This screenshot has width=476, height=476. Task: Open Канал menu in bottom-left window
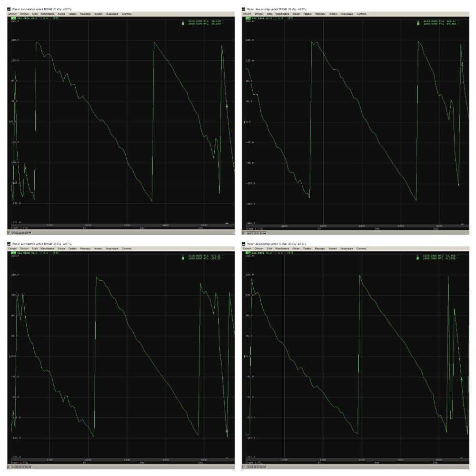(61, 248)
